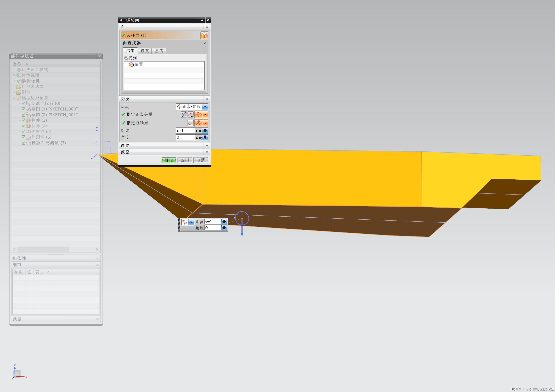Open vector type dropdown arrow for 指定距离矢量
This screenshot has height=392, width=555.
click(205, 115)
